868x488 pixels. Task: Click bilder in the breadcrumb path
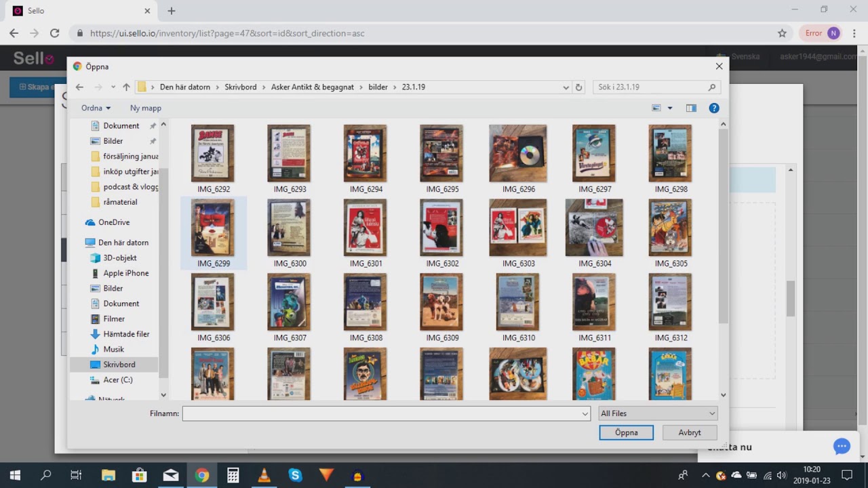[378, 87]
